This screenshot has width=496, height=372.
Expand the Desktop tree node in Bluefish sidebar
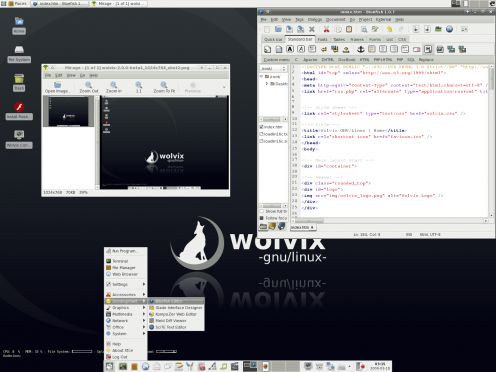[267, 84]
